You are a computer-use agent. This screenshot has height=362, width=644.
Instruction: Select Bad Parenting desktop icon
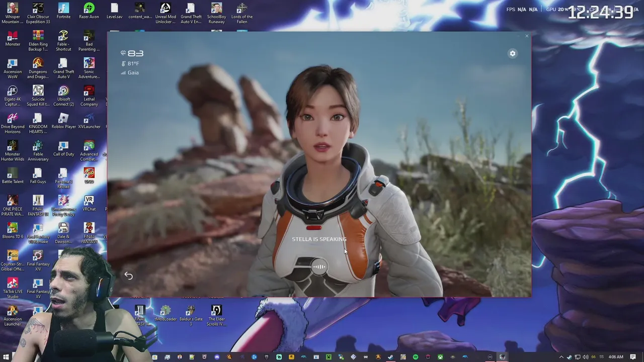pyautogui.click(x=89, y=41)
